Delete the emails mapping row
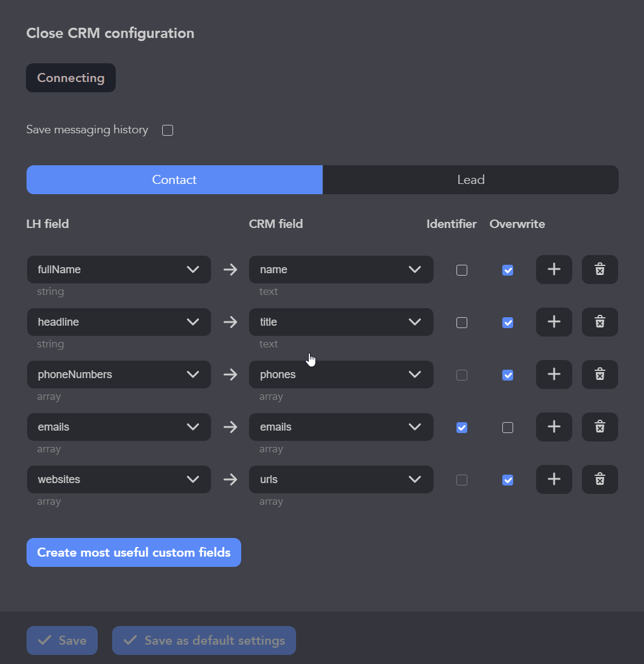Image resolution: width=644 pixels, height=664 pixels. 599,427
